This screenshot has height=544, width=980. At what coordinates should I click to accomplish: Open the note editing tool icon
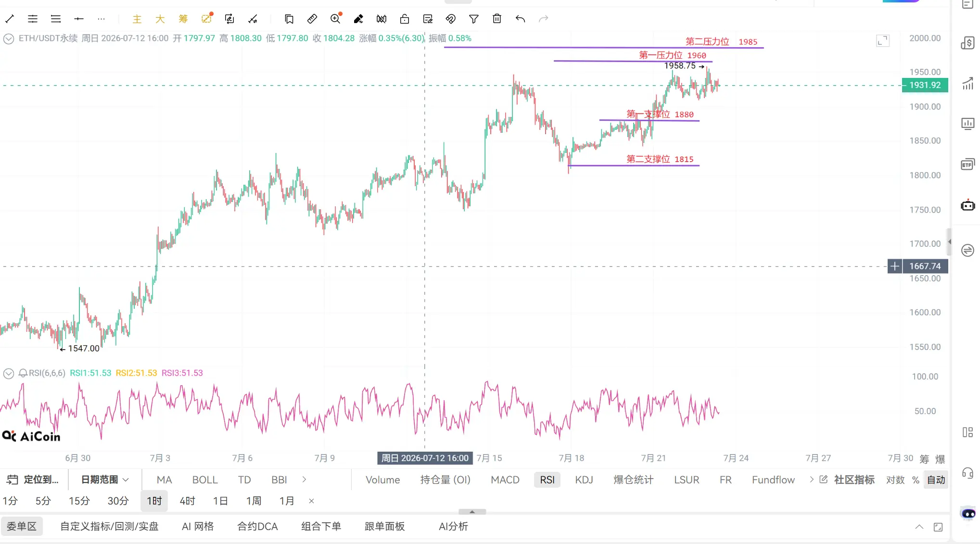428,19
